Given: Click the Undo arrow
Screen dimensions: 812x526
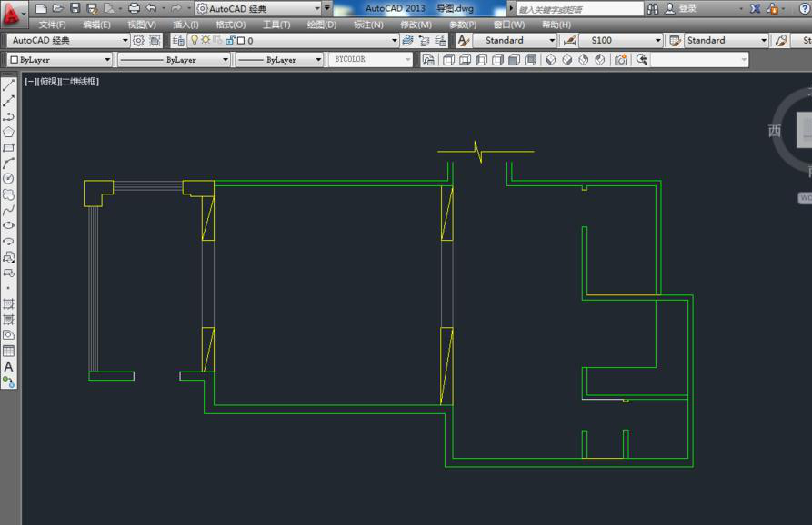Looking at the screenshot, I should pyautogui.click(x=151, y=8).
